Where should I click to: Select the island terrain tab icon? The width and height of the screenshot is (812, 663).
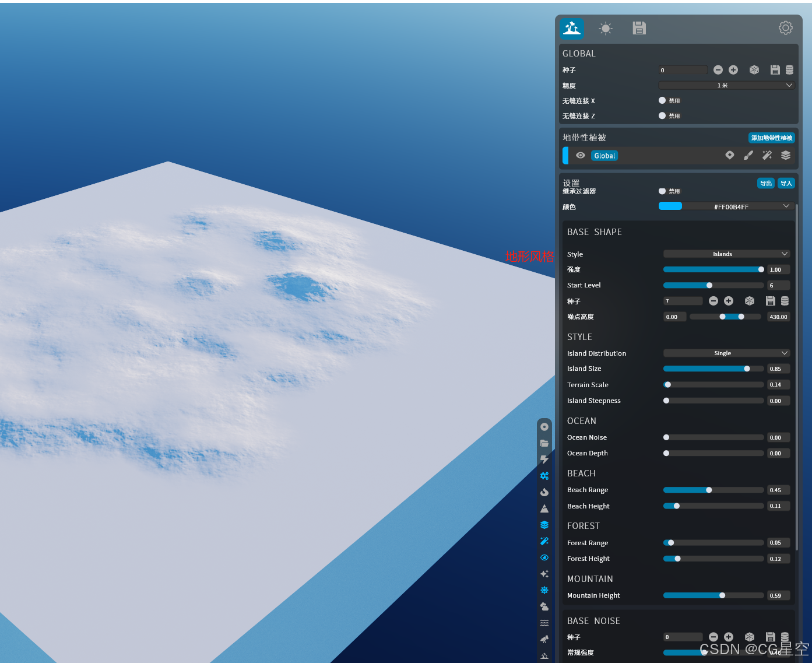(571, 28)
